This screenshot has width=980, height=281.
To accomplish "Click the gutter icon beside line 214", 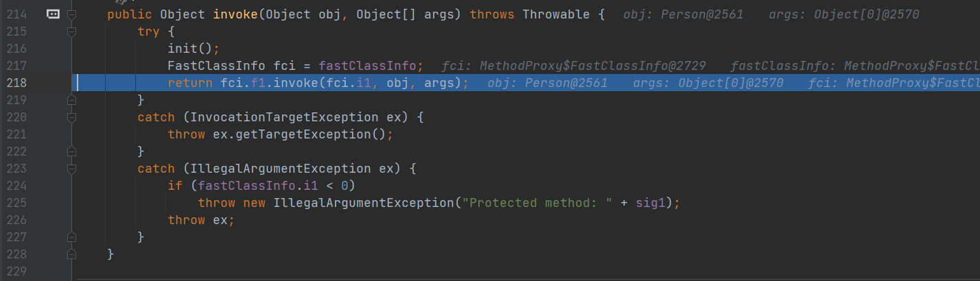I will pos(53,14).
